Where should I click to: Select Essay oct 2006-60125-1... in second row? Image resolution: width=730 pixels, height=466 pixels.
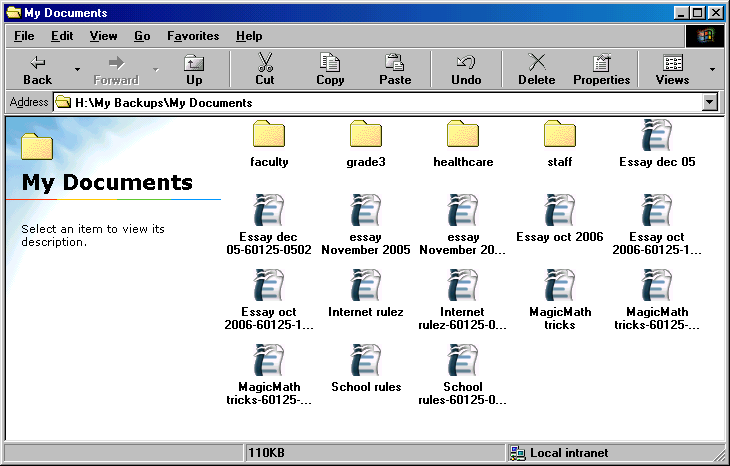tap(657, 224)
